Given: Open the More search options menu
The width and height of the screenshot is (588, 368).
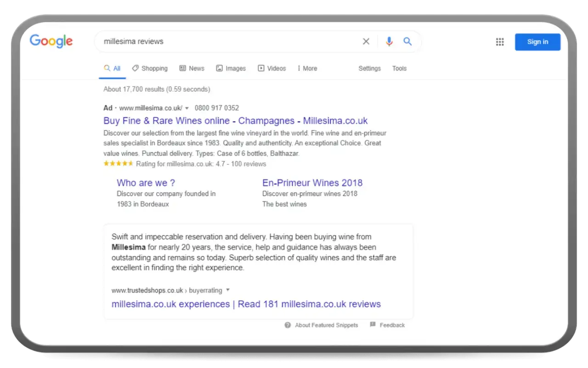Looking at the screenshot, I should pos(307,69).
